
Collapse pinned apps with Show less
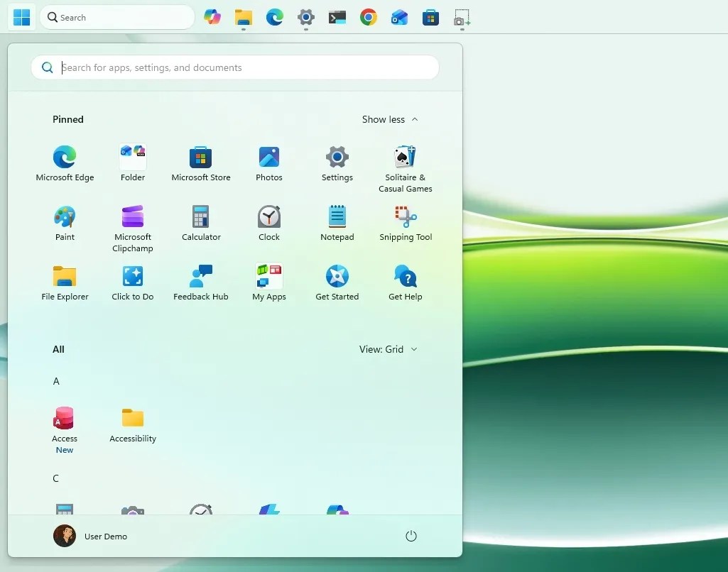[390, 119]
